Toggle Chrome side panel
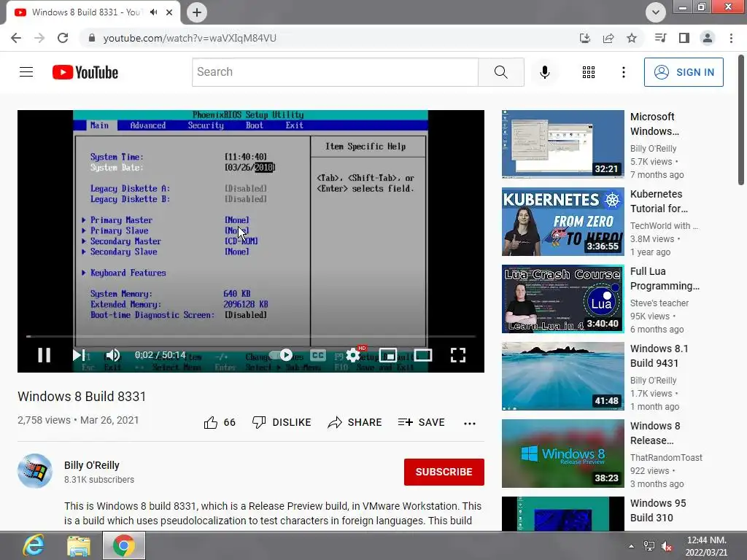 (x=684, y=38)
